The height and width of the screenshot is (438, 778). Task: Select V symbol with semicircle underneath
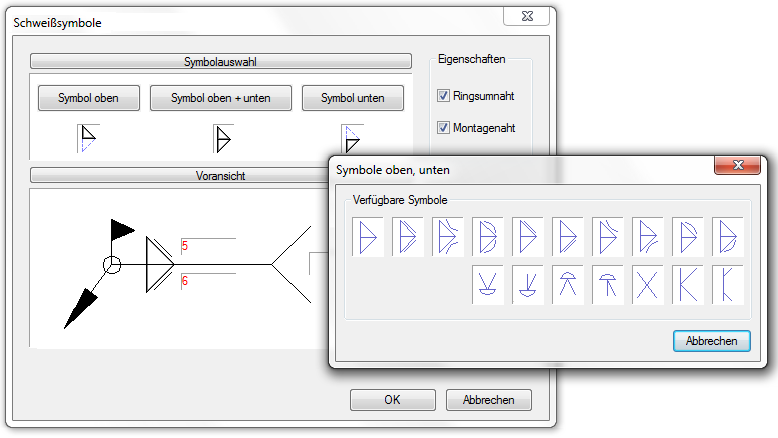[x=487, y=285]
